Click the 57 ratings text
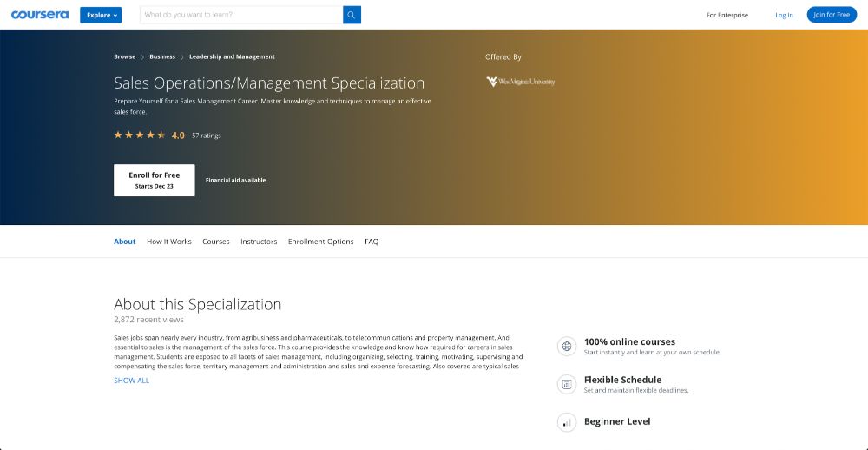Image resolution: width=868 pixels, height=450 pixels. [x=206, y=136]
